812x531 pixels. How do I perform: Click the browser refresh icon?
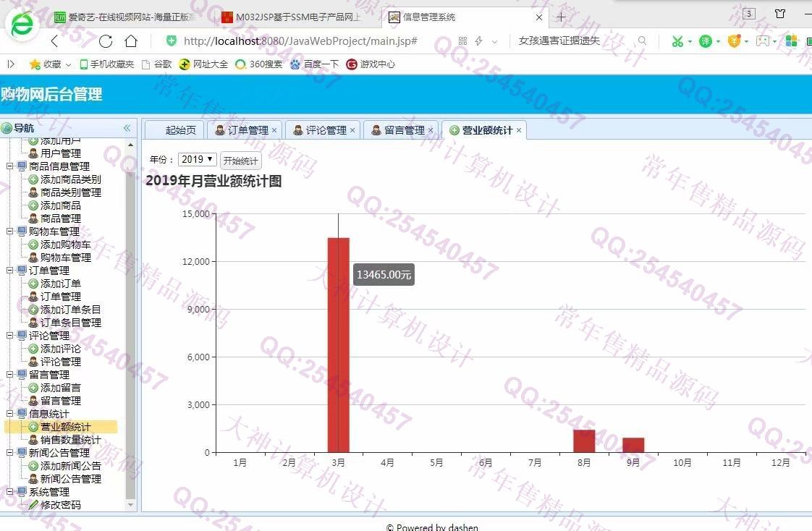[x=106, y=41]
